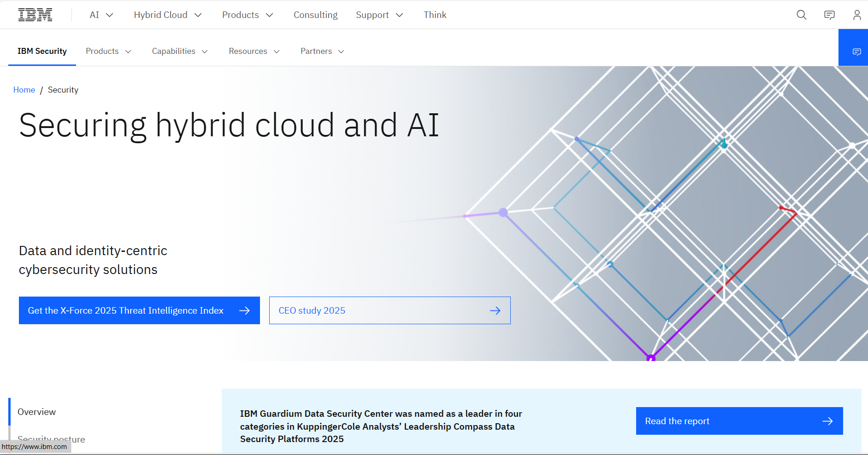Open the Support menu label
The height and width of the screenshot is (455, 868).
coord(372,15)
